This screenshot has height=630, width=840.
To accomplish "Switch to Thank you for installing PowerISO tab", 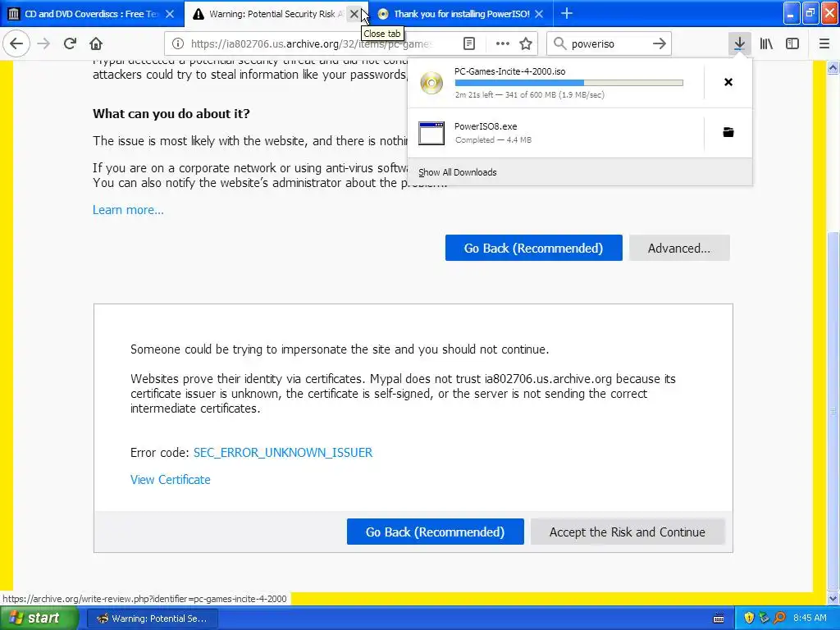I will tap(461, 14).
